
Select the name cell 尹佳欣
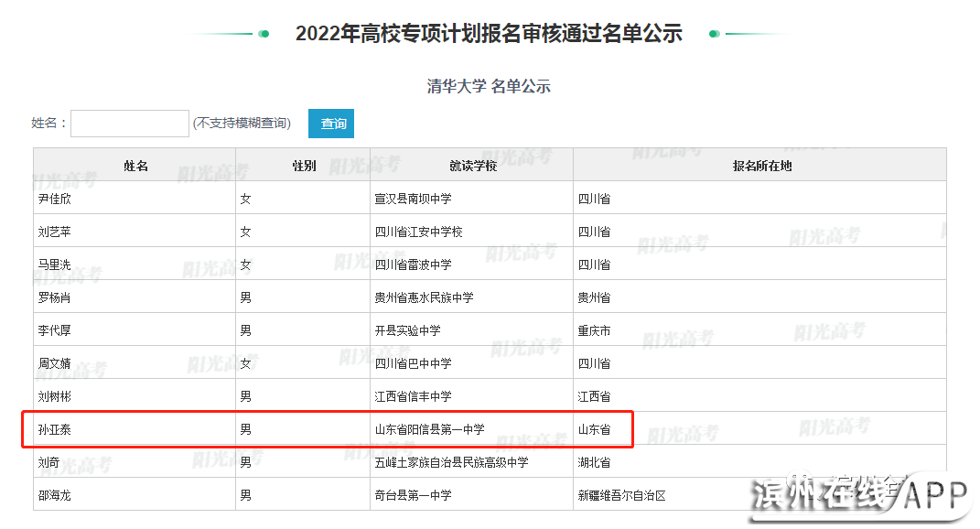pos(55,199)
